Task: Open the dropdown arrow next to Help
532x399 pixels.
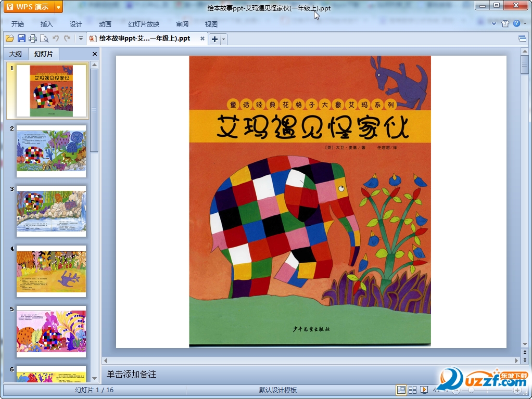Action: [x=525, y=24]
